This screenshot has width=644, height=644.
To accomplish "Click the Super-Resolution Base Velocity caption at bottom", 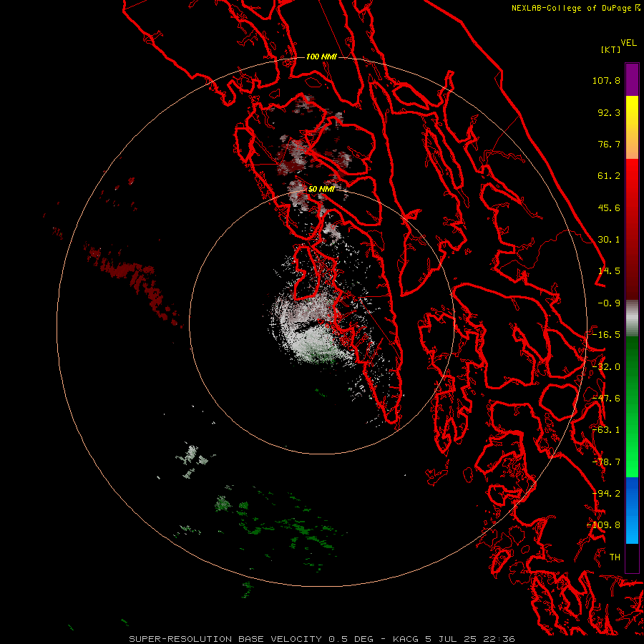I will click(x=321, y=639).
